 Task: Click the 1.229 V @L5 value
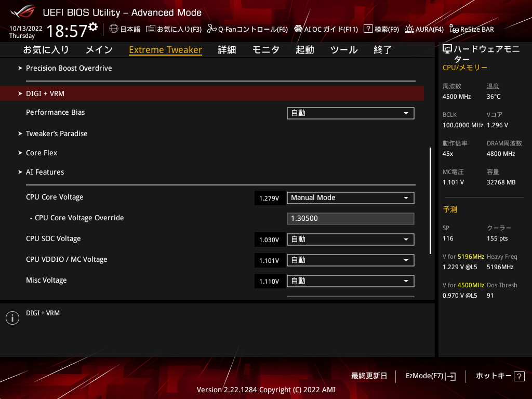[460, 267]
